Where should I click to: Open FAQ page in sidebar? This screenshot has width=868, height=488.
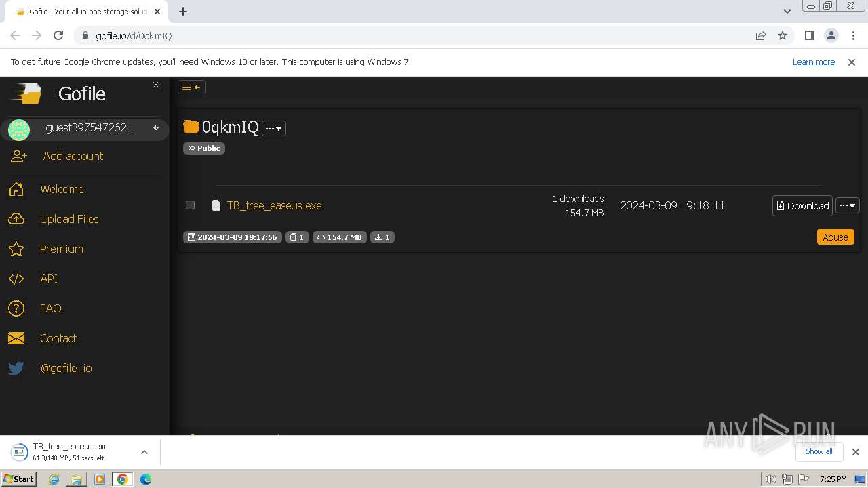[51, 308]
